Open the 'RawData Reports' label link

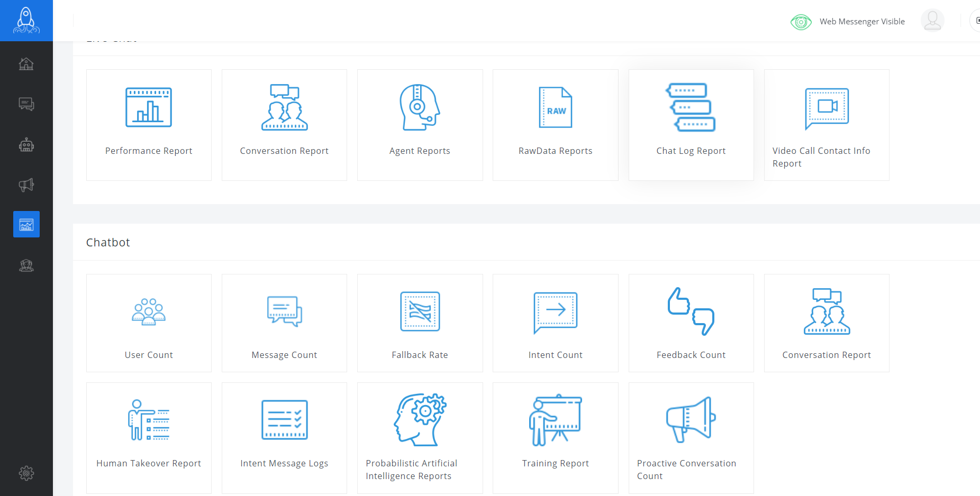tap(556, 151)
